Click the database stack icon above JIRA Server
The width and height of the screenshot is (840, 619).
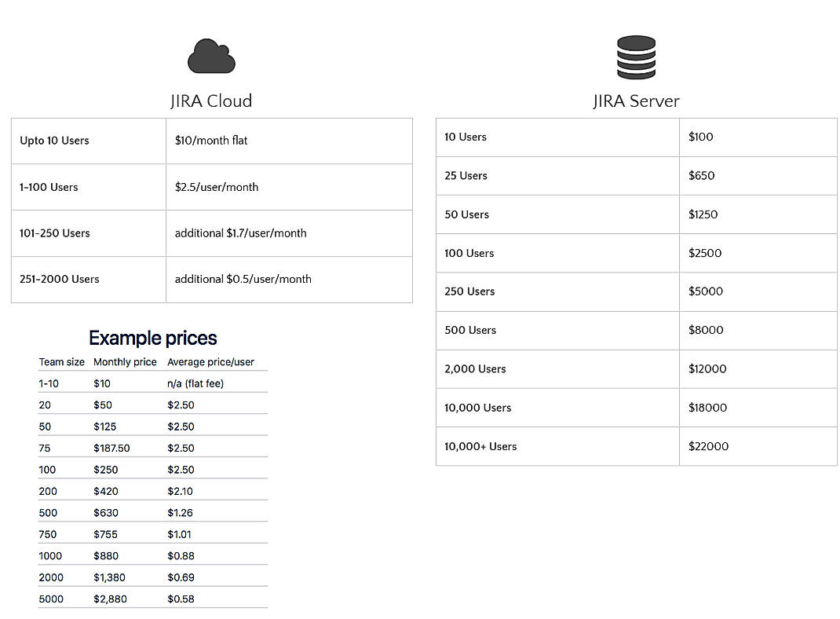[x=635, y=55]
